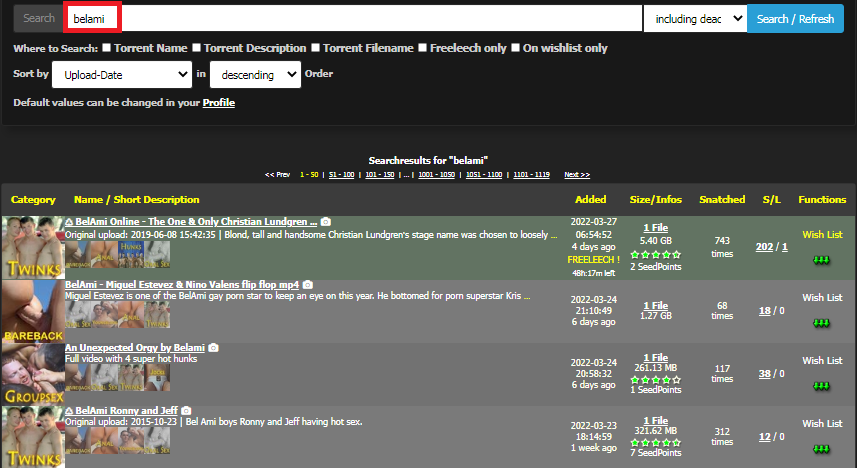Tick the Torrent Filename checkbox

[x=315, y=48]
